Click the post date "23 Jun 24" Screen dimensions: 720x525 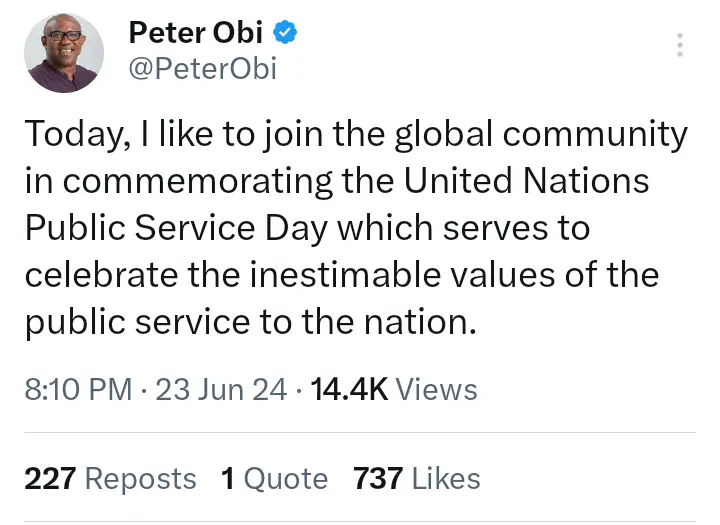click(x=221, y=390)
